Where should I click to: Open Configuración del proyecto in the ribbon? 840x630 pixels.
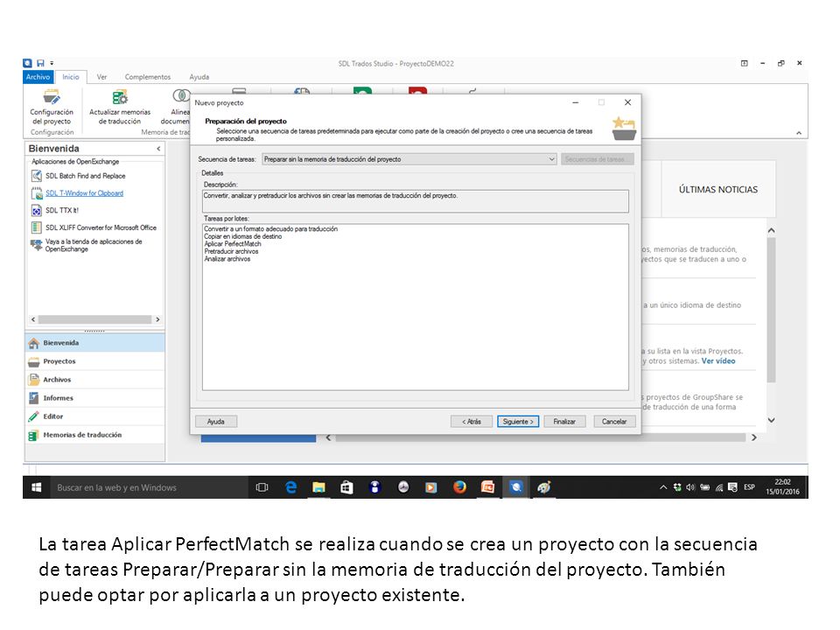52,107
